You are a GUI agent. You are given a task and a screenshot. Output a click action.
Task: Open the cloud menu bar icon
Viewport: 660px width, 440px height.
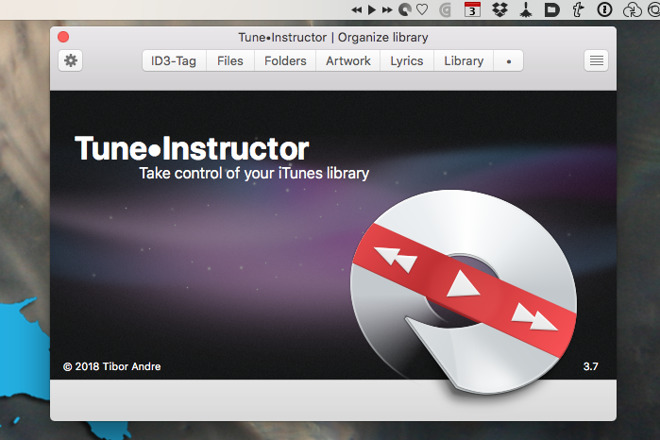tap(632, 10)
